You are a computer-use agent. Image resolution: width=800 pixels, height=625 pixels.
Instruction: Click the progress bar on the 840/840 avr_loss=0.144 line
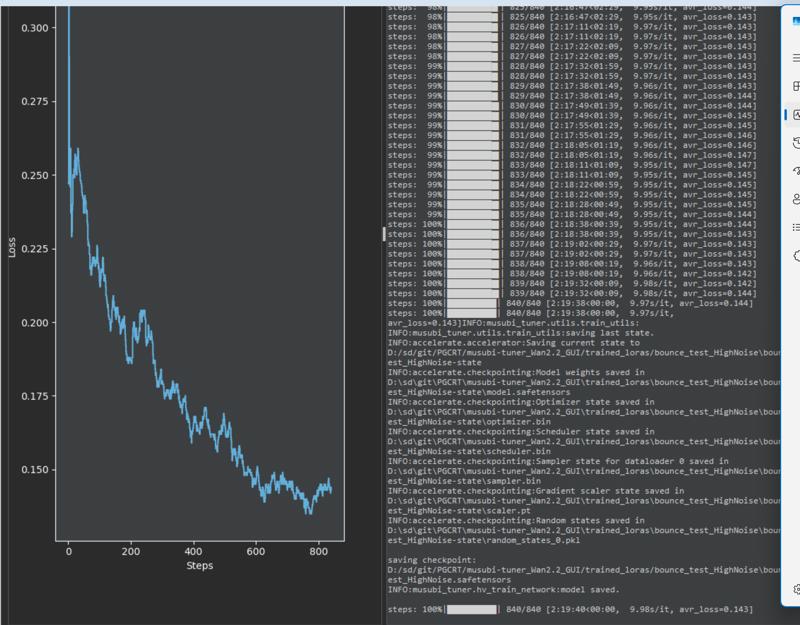click(x=472, y=303)
